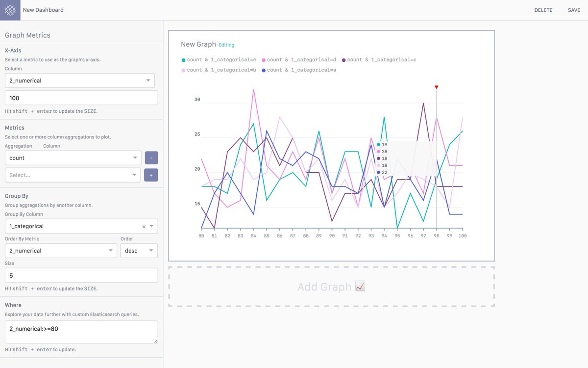Toggle legend series 1_categorical=b
The image size is (588, 368).
coord(219,70)
